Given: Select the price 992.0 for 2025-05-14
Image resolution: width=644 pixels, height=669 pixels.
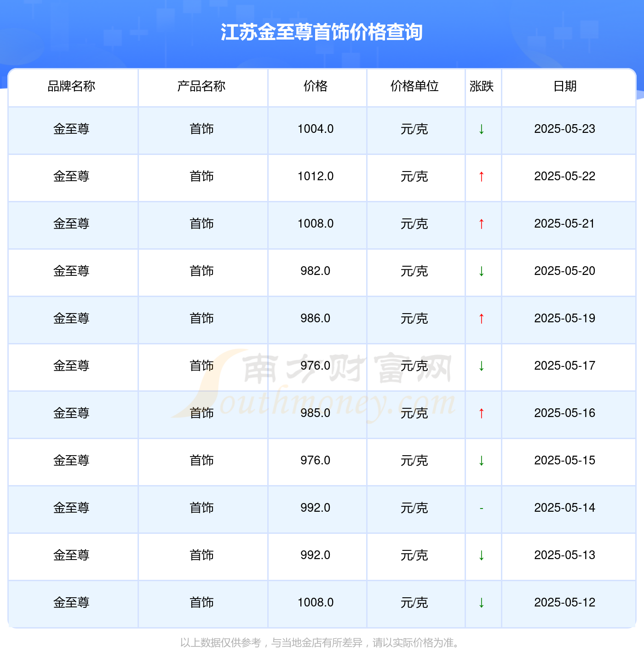Looking at the screenshot, I should [x=316, y=508].
